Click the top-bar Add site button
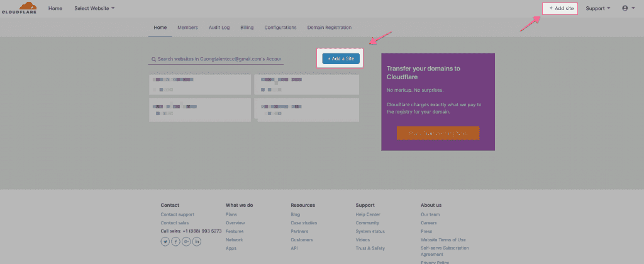 560,8
